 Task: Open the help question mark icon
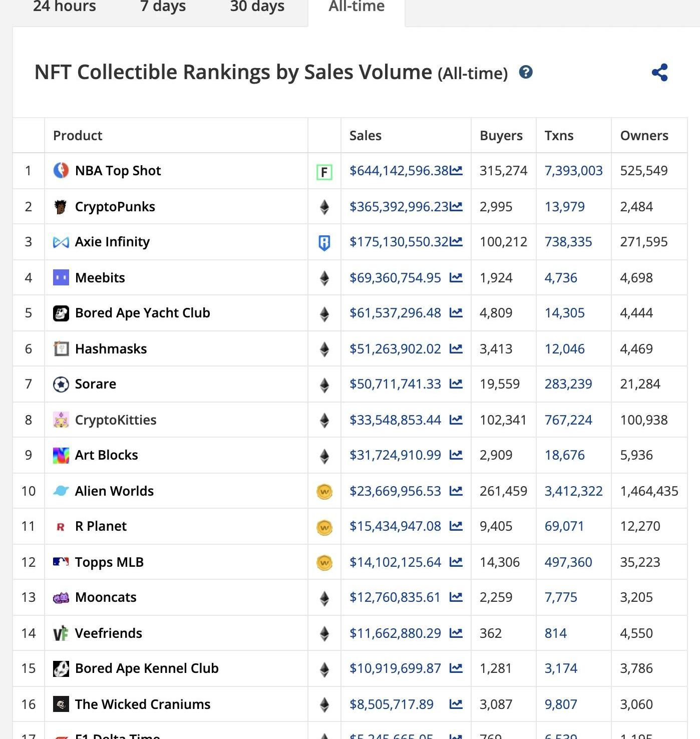(x=526, y=72)
